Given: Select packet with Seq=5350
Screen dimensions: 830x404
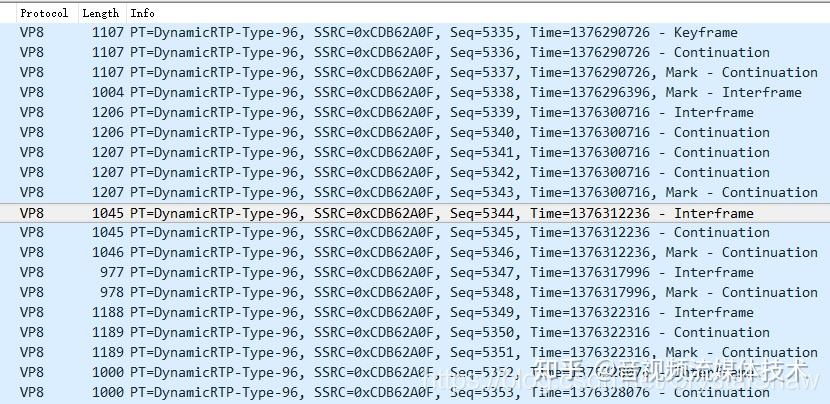Looking at the screenshot, I should click(x=415, y=333).
